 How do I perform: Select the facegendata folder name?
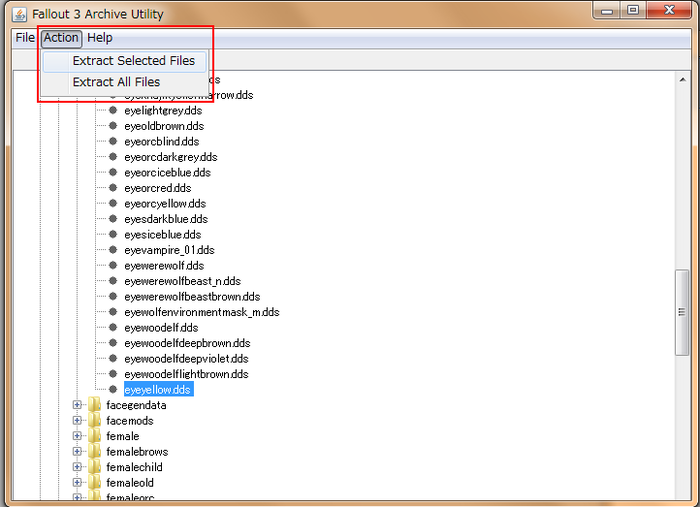136,405
